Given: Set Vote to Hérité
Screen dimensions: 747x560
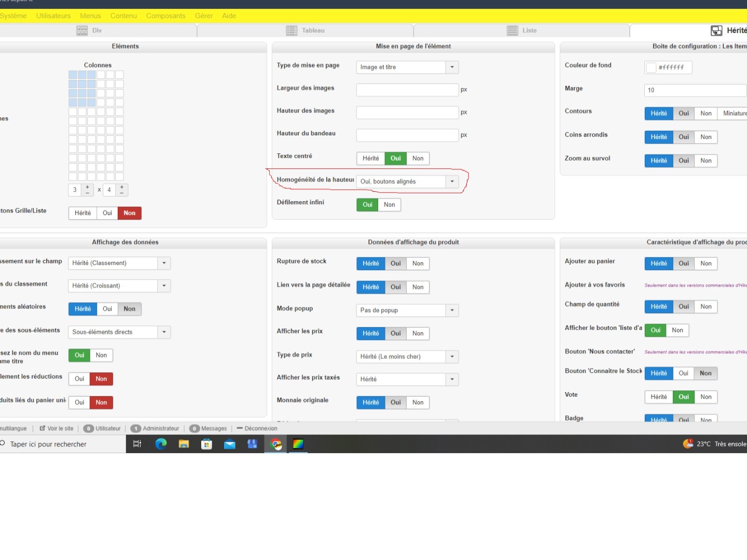Looking at the screenshot, I should click(659, 397).
